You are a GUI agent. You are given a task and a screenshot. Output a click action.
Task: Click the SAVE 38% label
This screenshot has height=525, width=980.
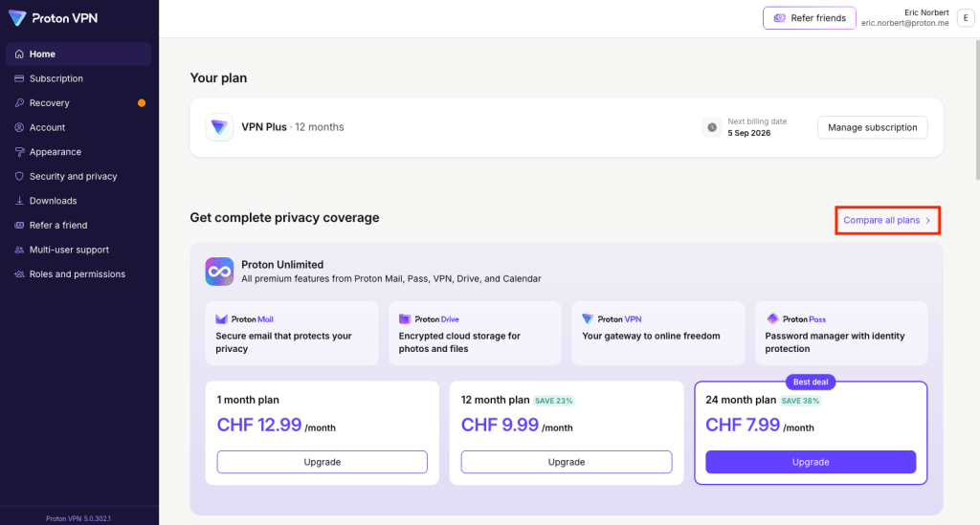[800, 401]
